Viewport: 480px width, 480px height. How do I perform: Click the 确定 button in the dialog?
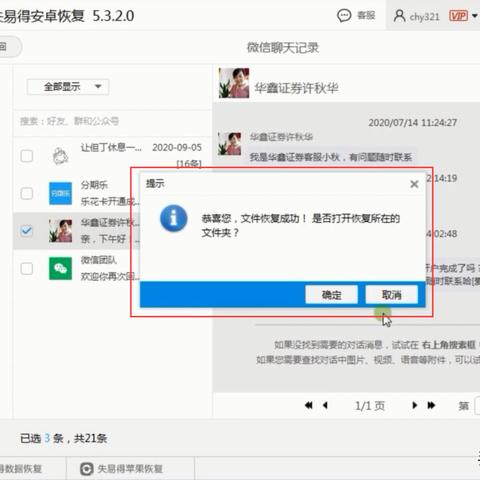[331, 294]
